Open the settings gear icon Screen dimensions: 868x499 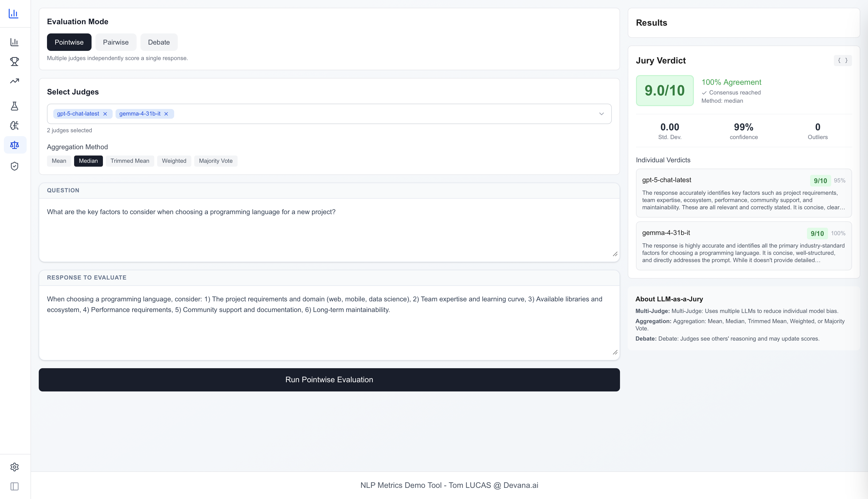[x=14, y=467]
